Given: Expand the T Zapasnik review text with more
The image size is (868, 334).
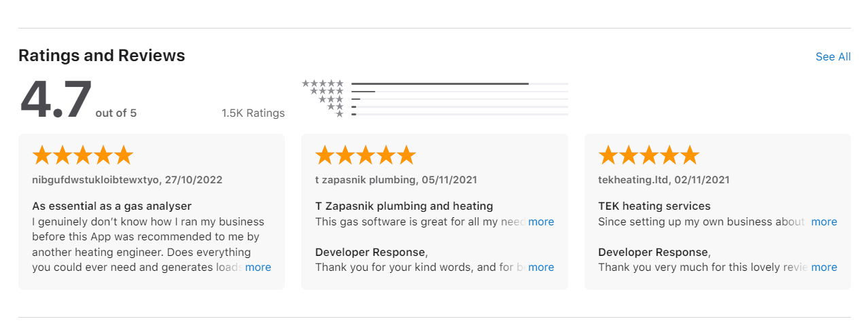Looking at the screenshot, I should point(540,222).
